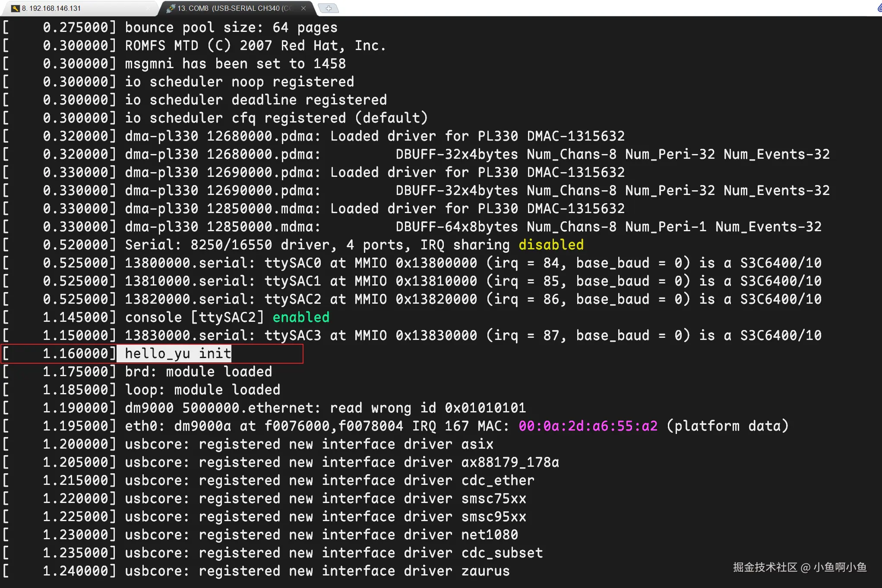Click the plus icon to open new tab
The image size is (882, 588).
pos(329,8)
